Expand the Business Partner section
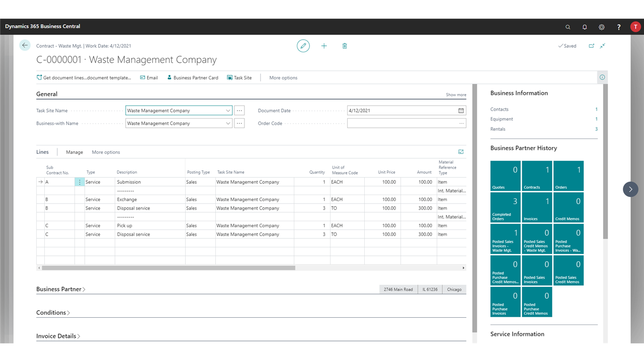The width and height of the screenshot is (644, 362). pyautogui.click(x=61, y=289)
